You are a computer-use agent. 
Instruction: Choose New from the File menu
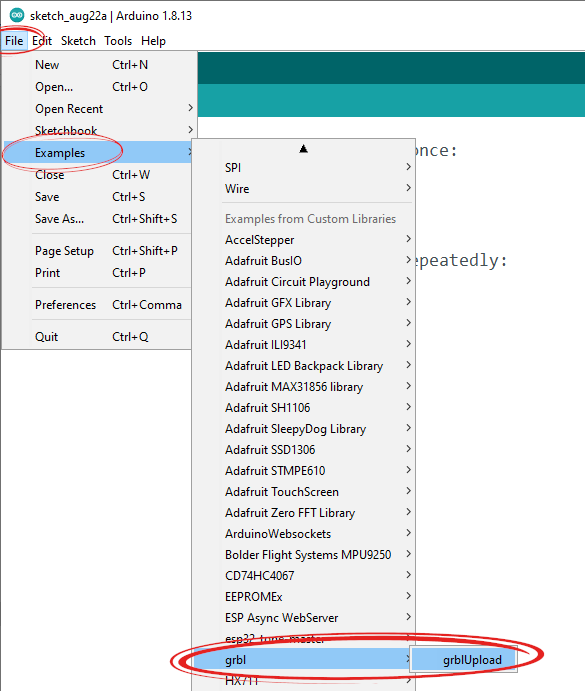[100, 65]
